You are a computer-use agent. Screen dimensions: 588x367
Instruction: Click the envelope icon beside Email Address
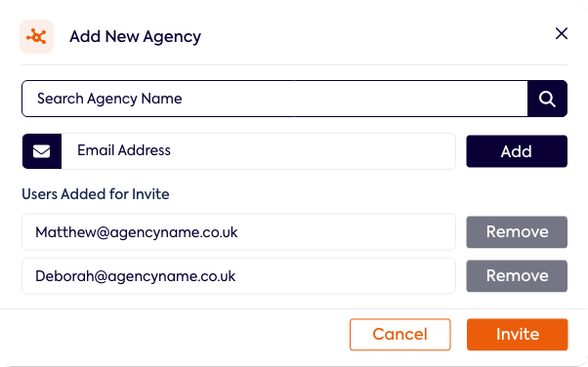click(42, 151)
